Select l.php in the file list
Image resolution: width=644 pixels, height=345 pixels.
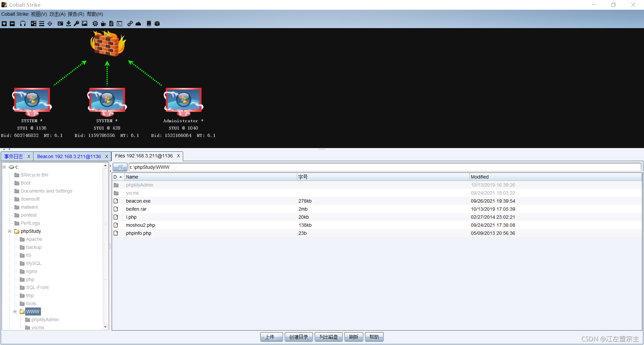click(377, 217)
